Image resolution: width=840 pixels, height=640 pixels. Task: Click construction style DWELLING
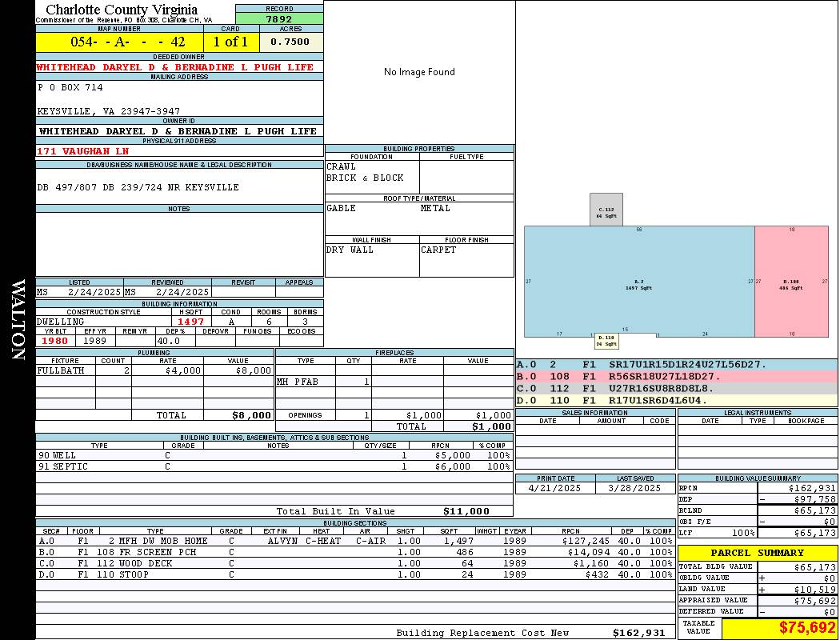[x=61, y=322]
